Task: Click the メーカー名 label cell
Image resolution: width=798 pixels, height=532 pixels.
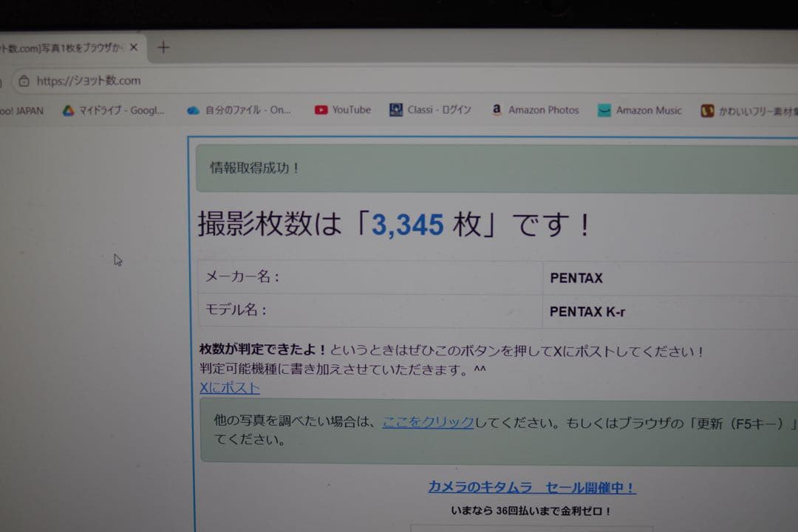Action: tap(370, 277)
